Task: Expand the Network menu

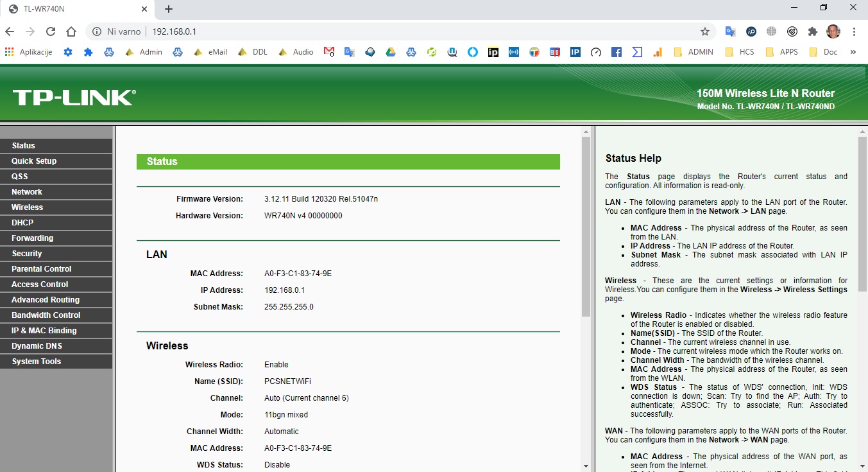Action: click(x=56, y=192)
